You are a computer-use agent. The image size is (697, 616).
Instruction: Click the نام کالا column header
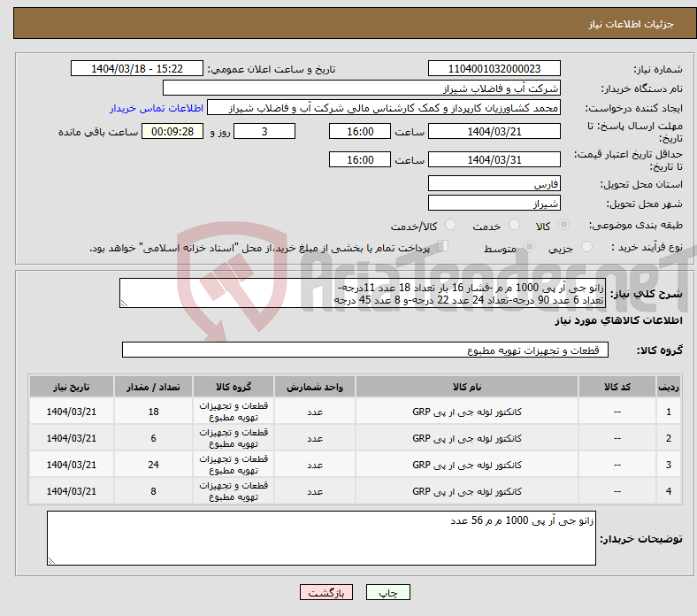click(467, 387)
